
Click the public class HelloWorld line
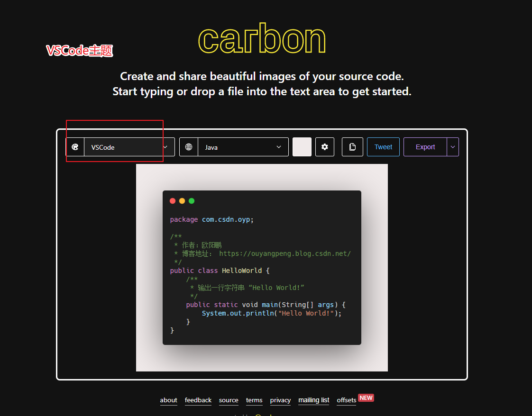(220, 271)
